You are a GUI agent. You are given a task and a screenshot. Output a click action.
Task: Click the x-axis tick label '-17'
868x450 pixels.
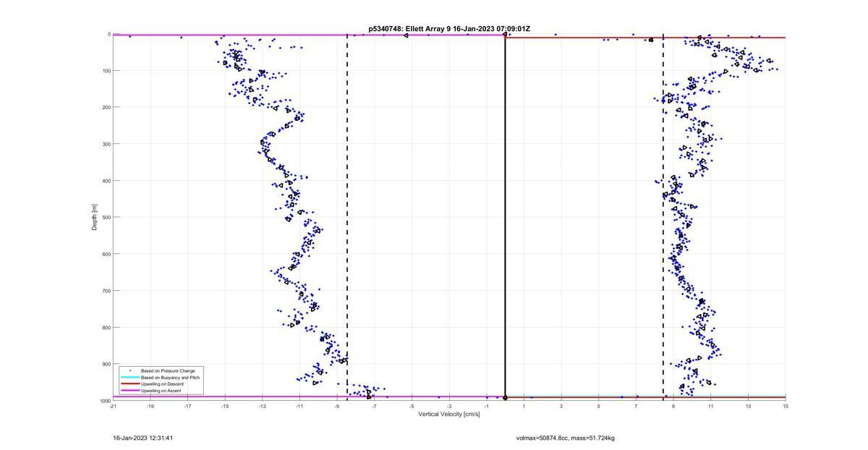click(x=187, y=406)
